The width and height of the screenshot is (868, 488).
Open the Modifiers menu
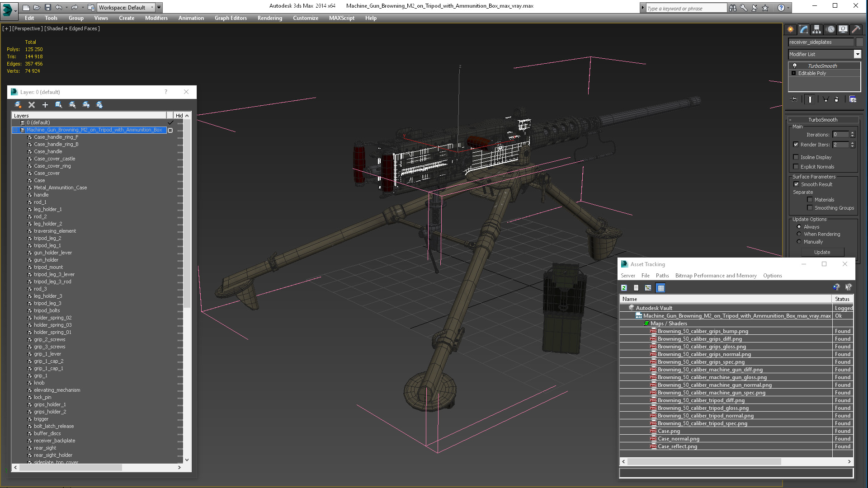coord(156,18)
